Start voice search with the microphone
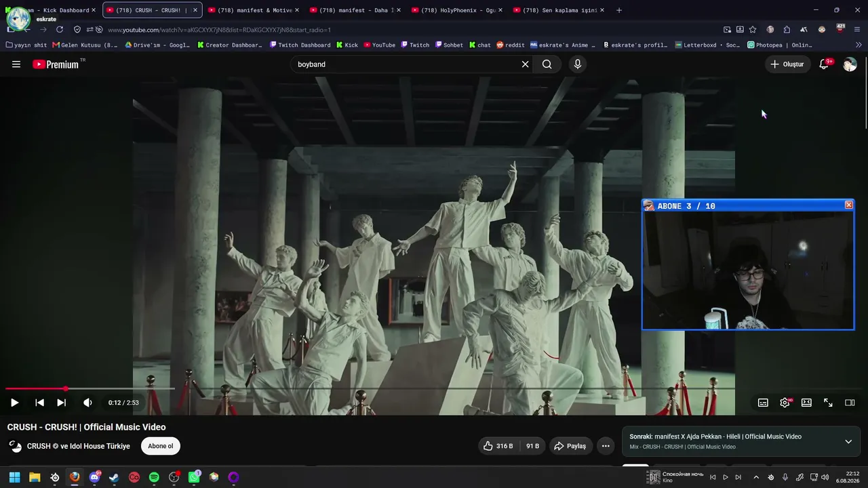868x488 pixels. point(578,64)
